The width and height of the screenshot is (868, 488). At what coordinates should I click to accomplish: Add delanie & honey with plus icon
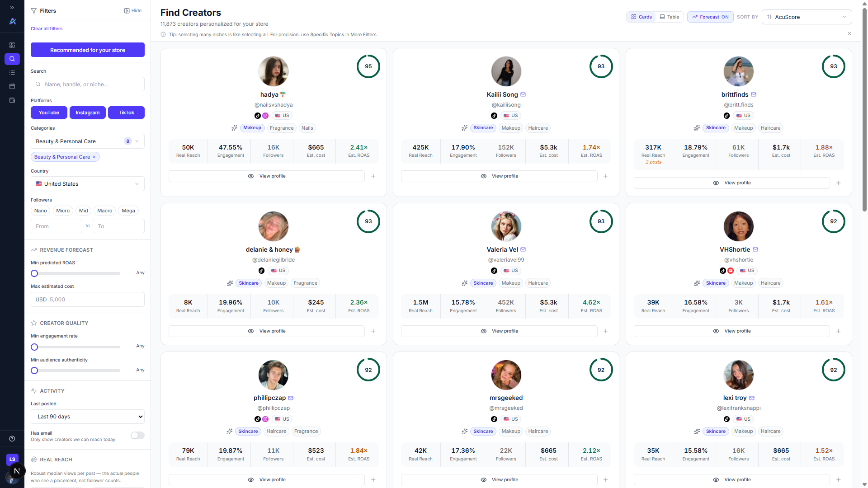click(373, 331)
